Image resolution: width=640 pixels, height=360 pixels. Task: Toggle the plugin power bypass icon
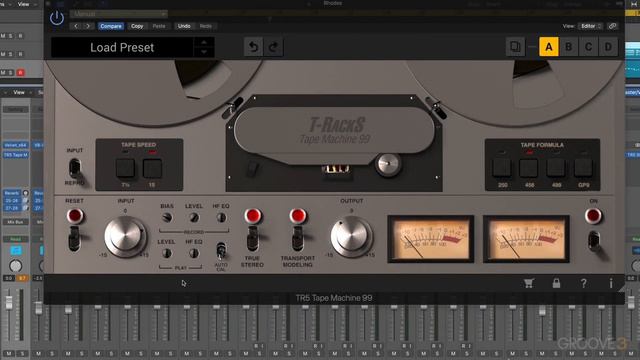pyautogui.click(x=57, y=18)
